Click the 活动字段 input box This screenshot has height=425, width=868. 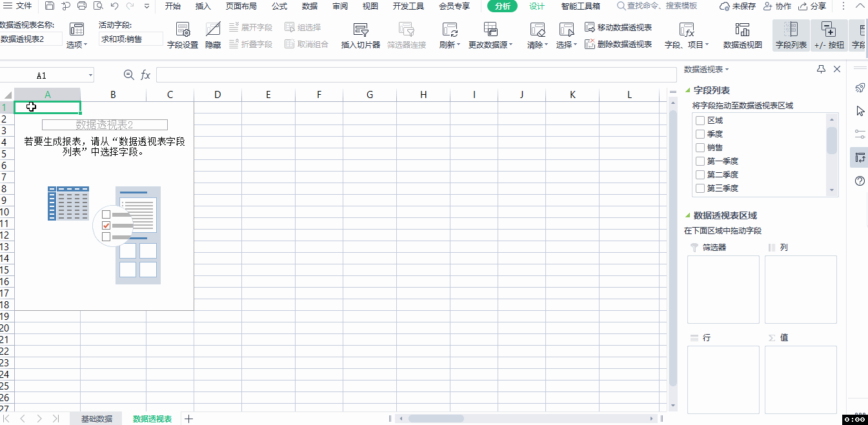(130, 39)
